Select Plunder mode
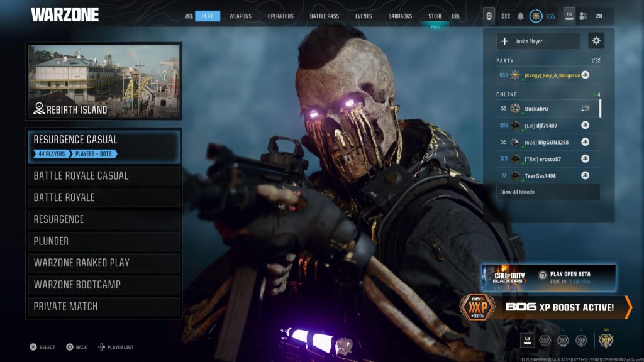Image resolution: width=644 pixels, height=362 pixels. pos(104,241)
